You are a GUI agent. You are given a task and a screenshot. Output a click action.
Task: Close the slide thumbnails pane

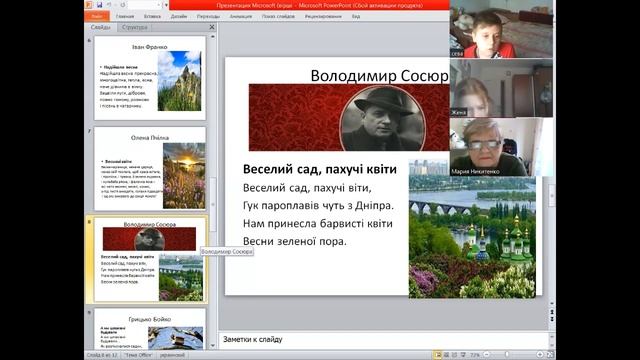click(211, 27)
